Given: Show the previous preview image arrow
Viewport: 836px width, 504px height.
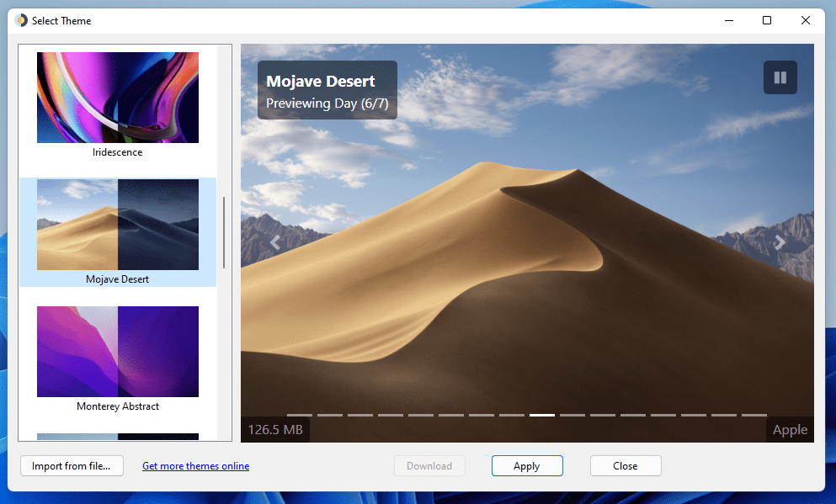Looking at the screenshot, I should (275, 243).
